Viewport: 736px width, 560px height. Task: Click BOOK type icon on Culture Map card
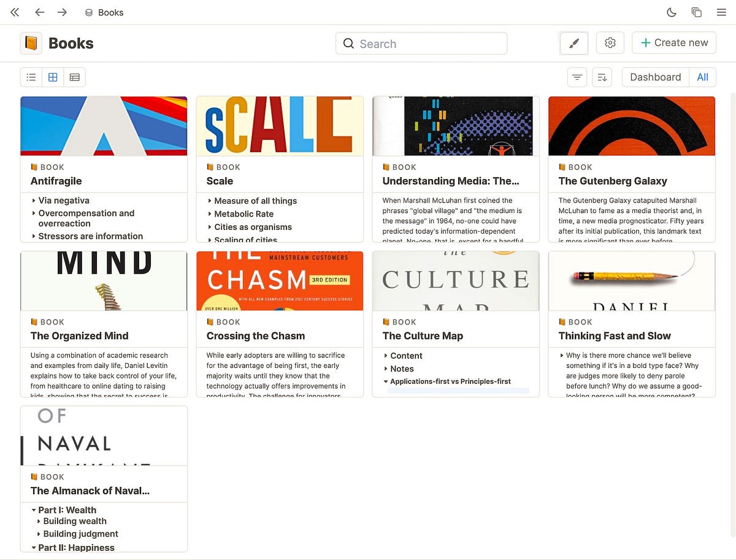tap(386, 322)
